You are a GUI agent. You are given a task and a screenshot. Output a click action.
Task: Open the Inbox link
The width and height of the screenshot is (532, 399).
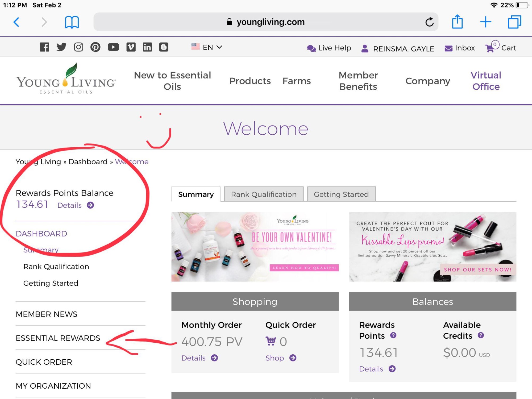(x=465, y=48)
